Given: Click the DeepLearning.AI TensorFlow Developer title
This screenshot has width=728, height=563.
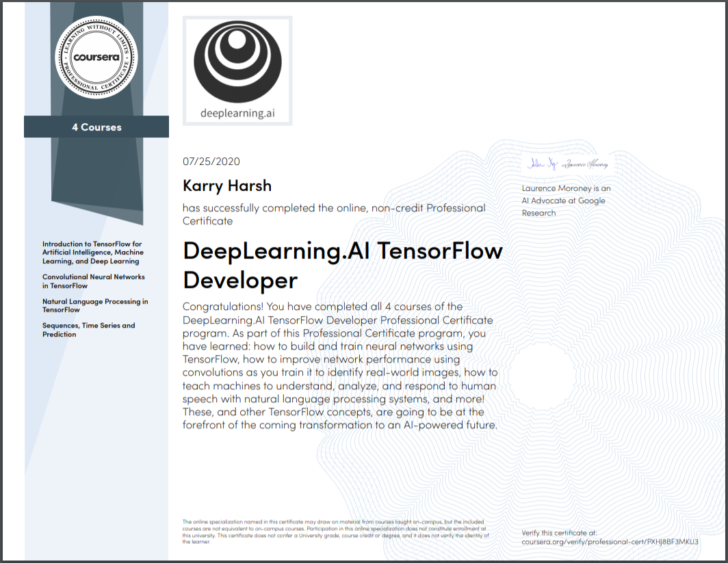Looking at the screenshot, I should tap(343, 265).
